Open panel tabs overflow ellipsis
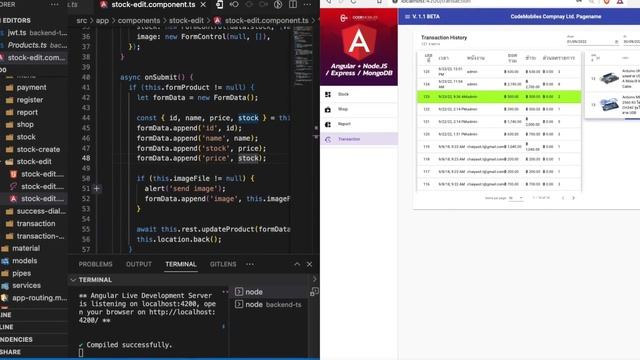The image size is (640, 360). 250,264
